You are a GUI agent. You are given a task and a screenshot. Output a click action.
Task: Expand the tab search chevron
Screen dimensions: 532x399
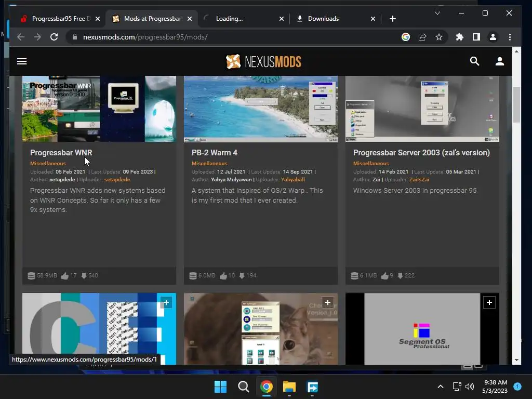pyautogui.click(x=437, y=13)
